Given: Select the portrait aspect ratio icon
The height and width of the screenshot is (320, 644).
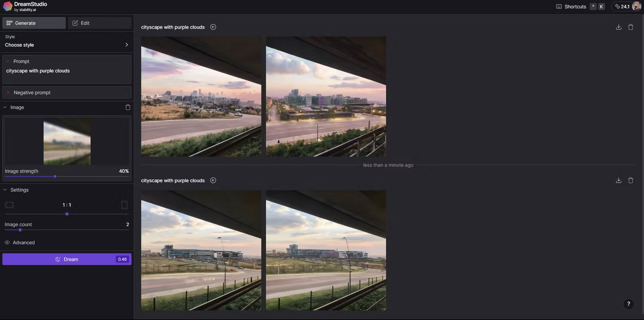Looking at the screenshot, I should pyautogui.click(x=124, y=204).
